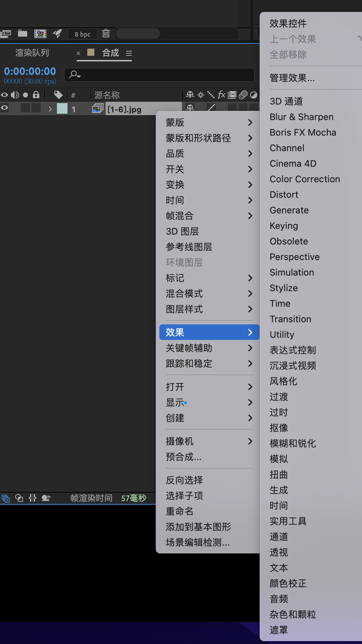Screen dimensions: 362x644
Task: Toggle transfer controls pane icon at bottom
Action: click(x=19, y=498)
